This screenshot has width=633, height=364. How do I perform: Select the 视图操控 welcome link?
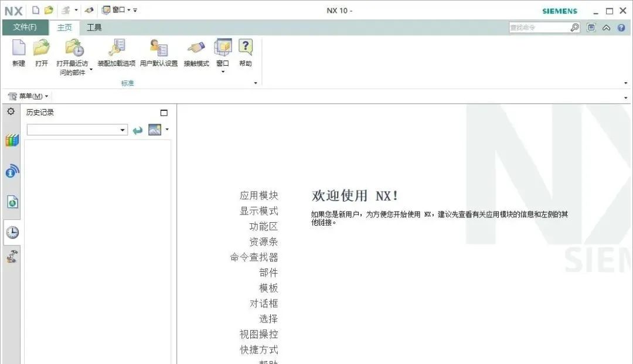(260, 334)
